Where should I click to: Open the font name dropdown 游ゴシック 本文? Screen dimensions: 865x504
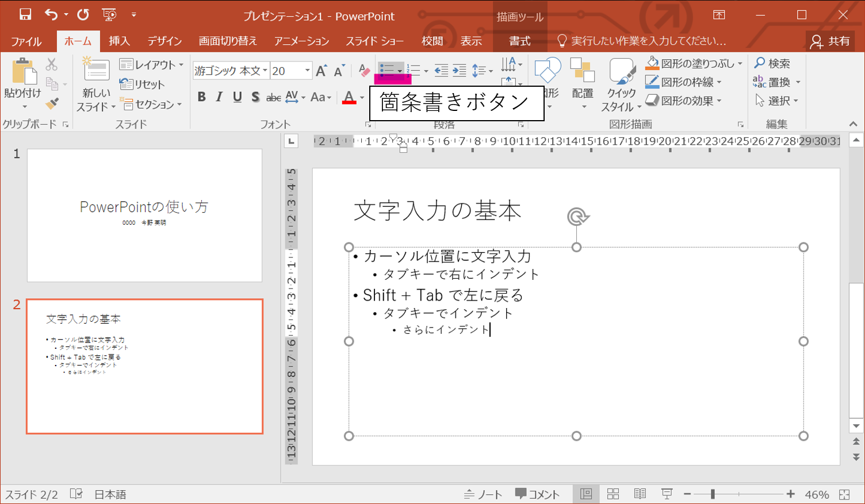pos(265,71)
